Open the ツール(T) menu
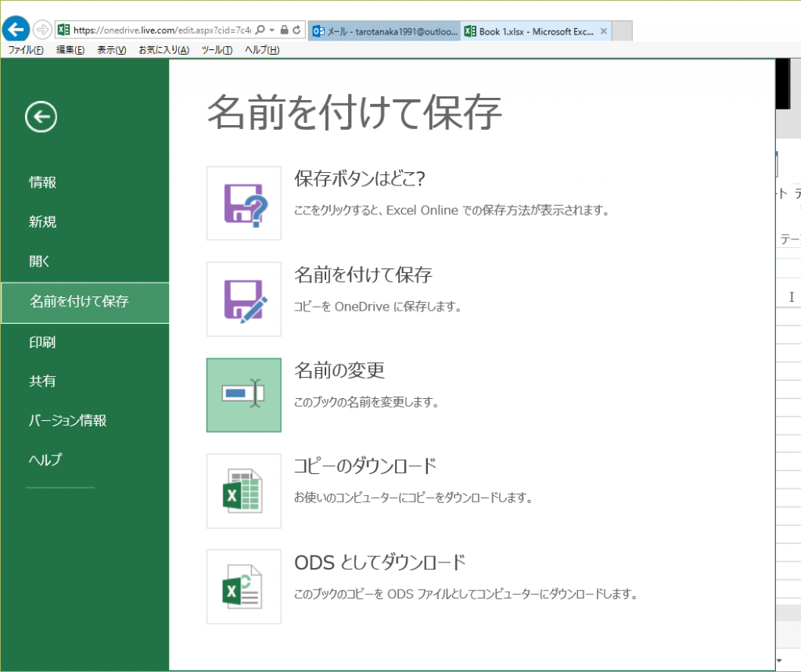 tap(217, 49)
